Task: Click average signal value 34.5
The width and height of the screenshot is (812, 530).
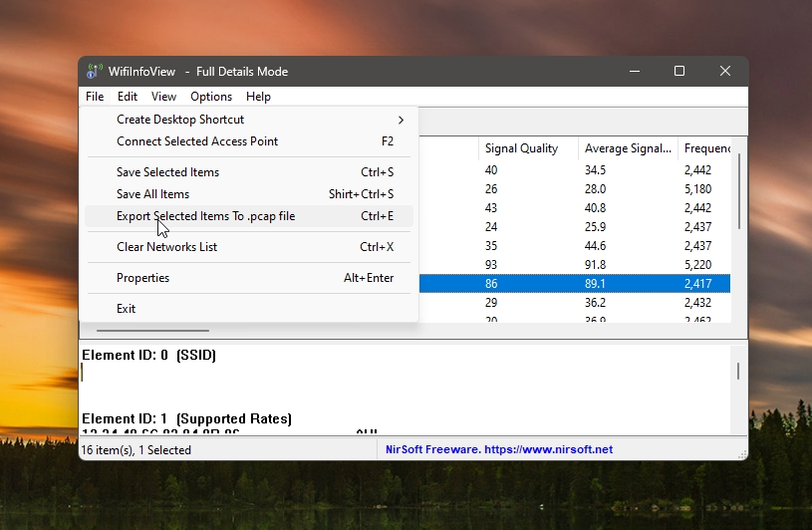Action: (595, 170)
